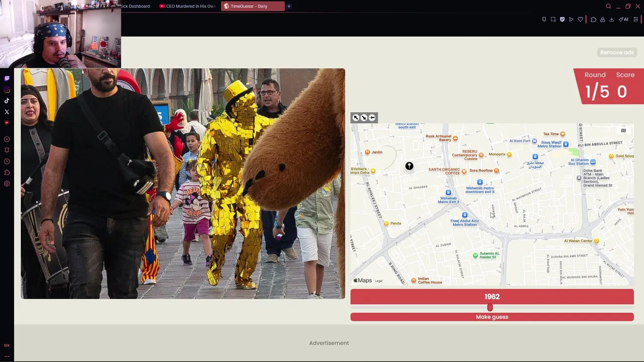644x362 pixels.
Task: Open the map style selector icon
Action: (x=623, y=131)
